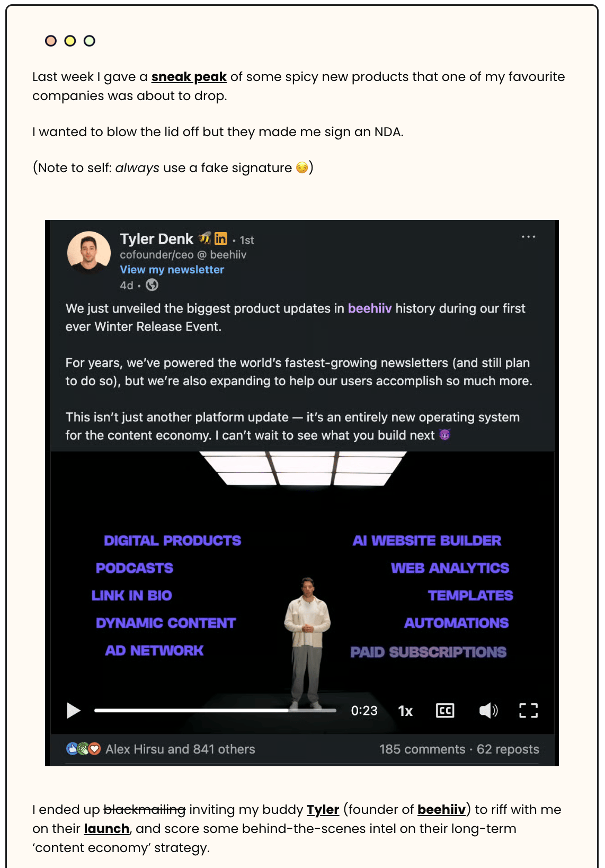Image resolution: width=605 pixels, height=868 pixels.
Task: Toggle closed captions on the video
Action: tap(445, 711)
